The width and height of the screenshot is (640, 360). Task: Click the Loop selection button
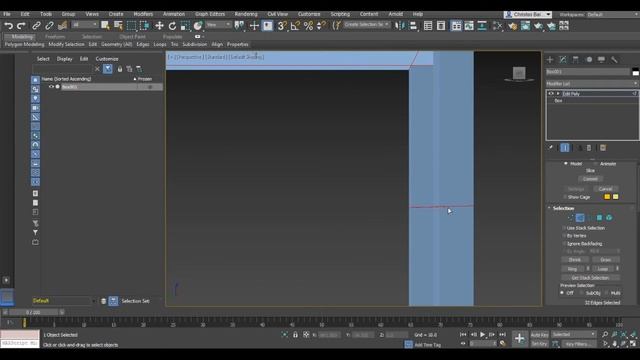[602, 269]
